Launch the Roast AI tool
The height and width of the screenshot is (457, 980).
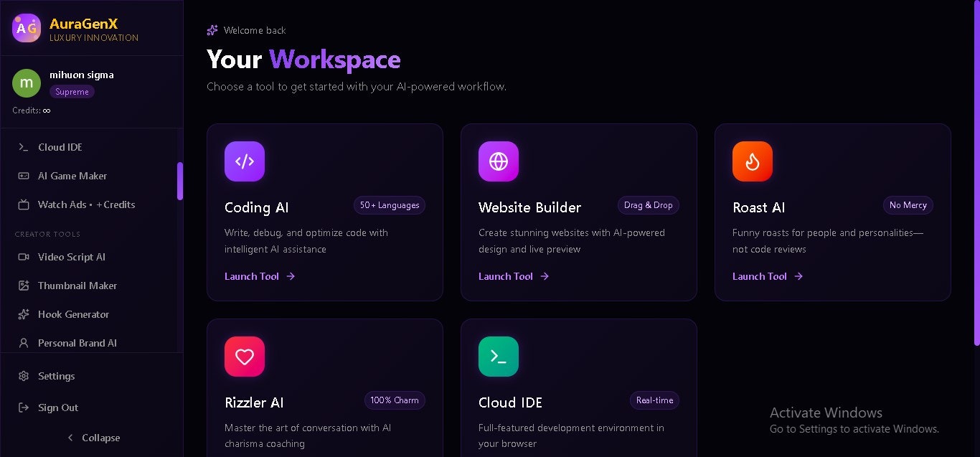768,276
